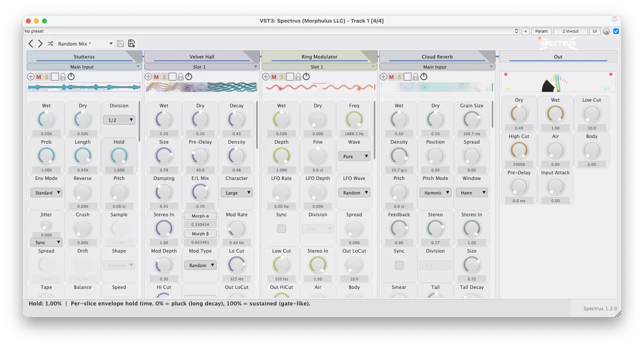The width and height of the screenshot is (644, 347).
Task: Toggle the Velvet Hall power icon
Action: point(189,77)
